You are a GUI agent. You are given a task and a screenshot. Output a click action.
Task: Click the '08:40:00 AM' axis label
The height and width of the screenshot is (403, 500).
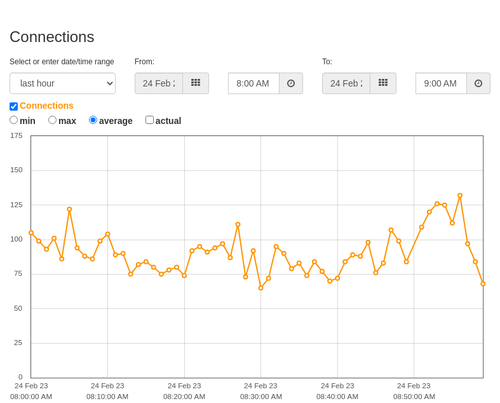click(x=337, y=397)
